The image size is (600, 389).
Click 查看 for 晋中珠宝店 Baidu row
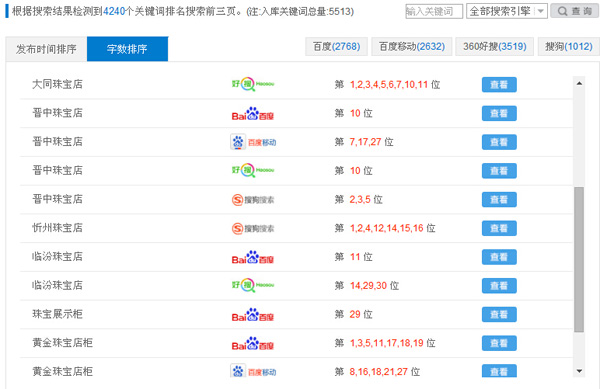click(499, 113)
